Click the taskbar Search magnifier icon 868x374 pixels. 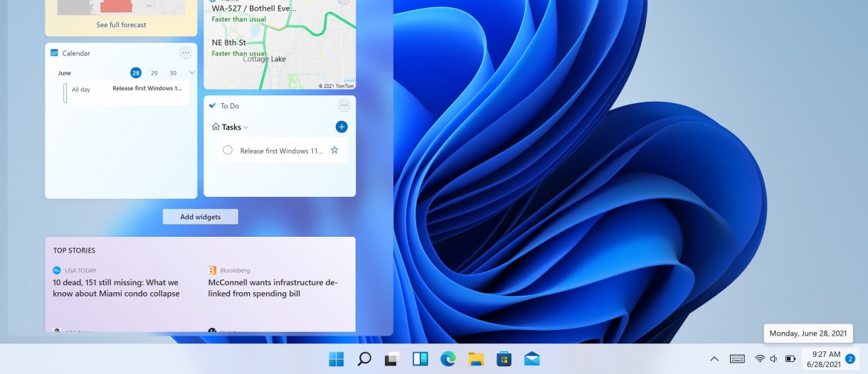(x=364, y=359)
